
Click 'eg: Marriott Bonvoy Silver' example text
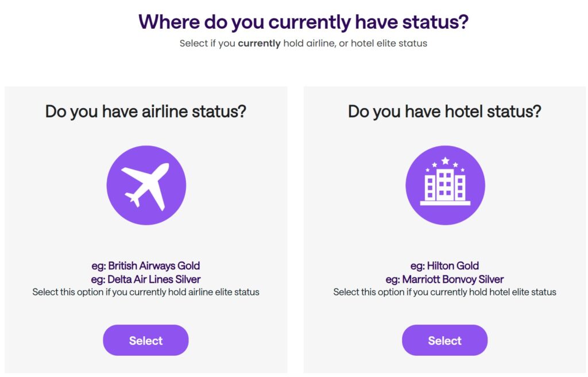tap(445, 279)
